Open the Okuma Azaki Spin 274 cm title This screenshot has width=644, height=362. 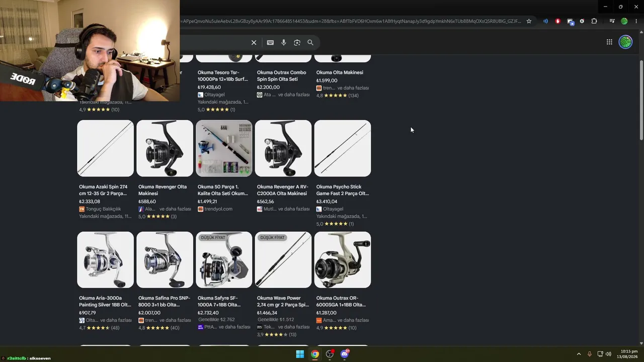pos(103,190)
